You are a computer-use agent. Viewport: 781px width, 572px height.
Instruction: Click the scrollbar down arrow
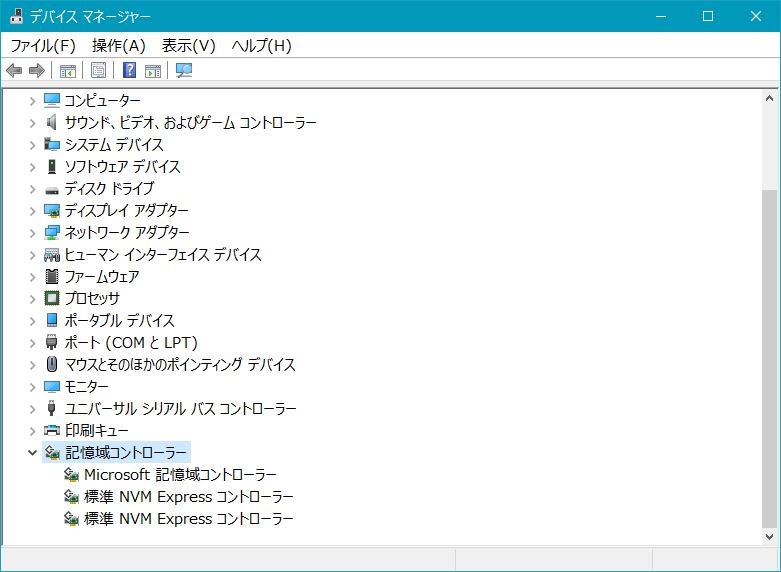[770, 537]
